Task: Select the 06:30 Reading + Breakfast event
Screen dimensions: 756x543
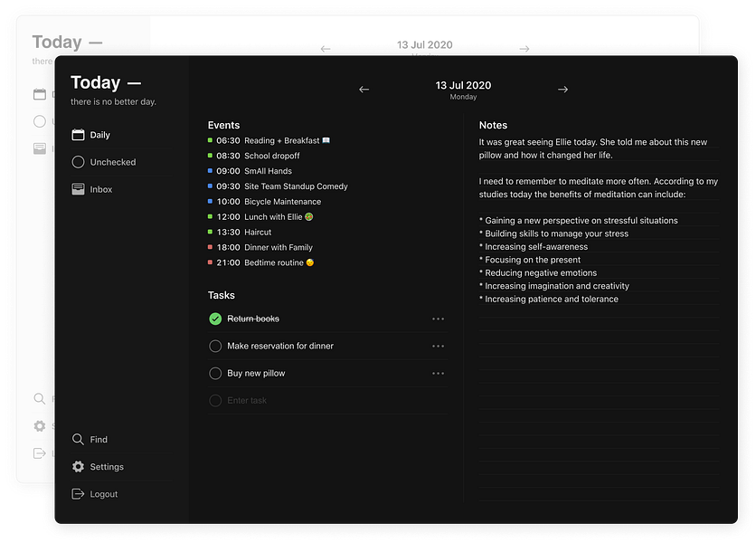Action: click(x=269, y=140)
